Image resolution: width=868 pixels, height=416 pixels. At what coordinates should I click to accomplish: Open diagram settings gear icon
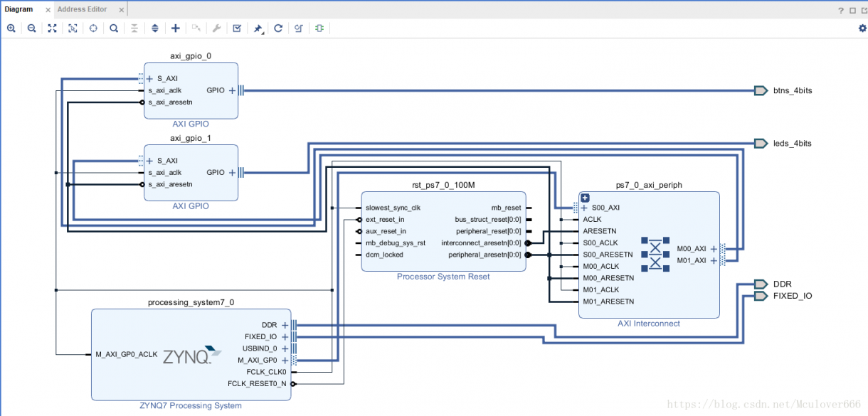pyautogui.click(x=862, y=28)
